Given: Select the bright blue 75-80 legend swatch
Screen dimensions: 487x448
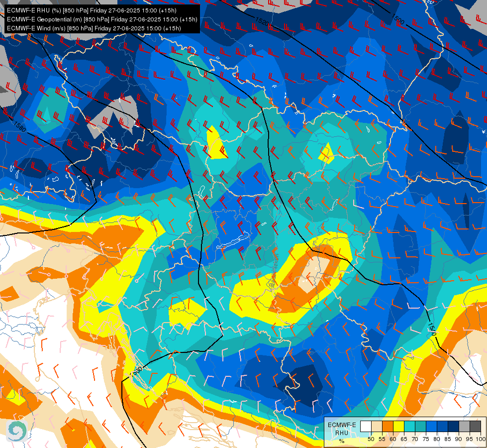Looking at the screenshot, I should pyautogui.click(x=431, y=426).
